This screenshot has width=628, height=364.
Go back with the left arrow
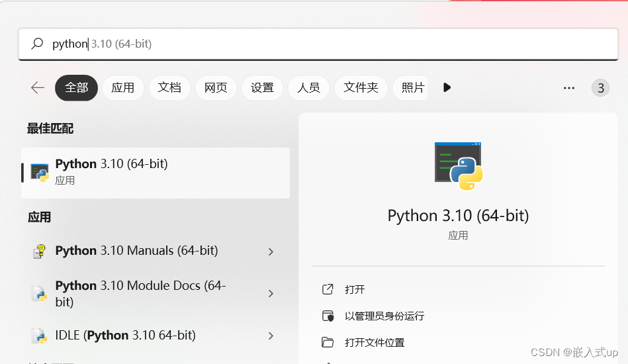(38, 88)
